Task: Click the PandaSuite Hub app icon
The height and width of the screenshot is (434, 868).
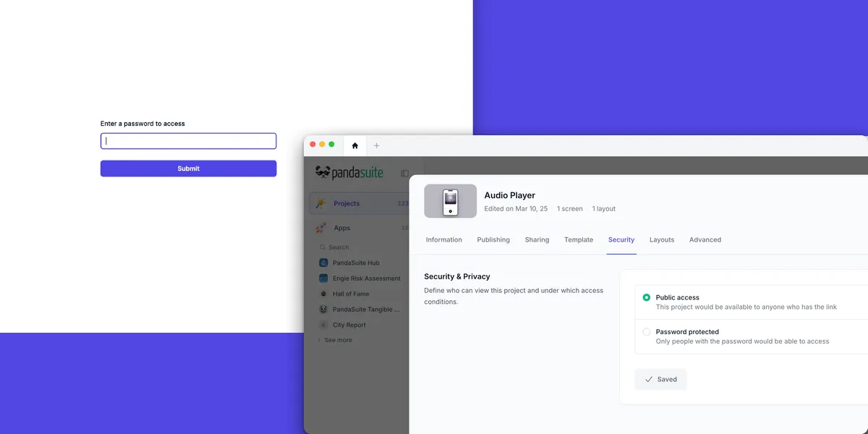Action: 323,263
